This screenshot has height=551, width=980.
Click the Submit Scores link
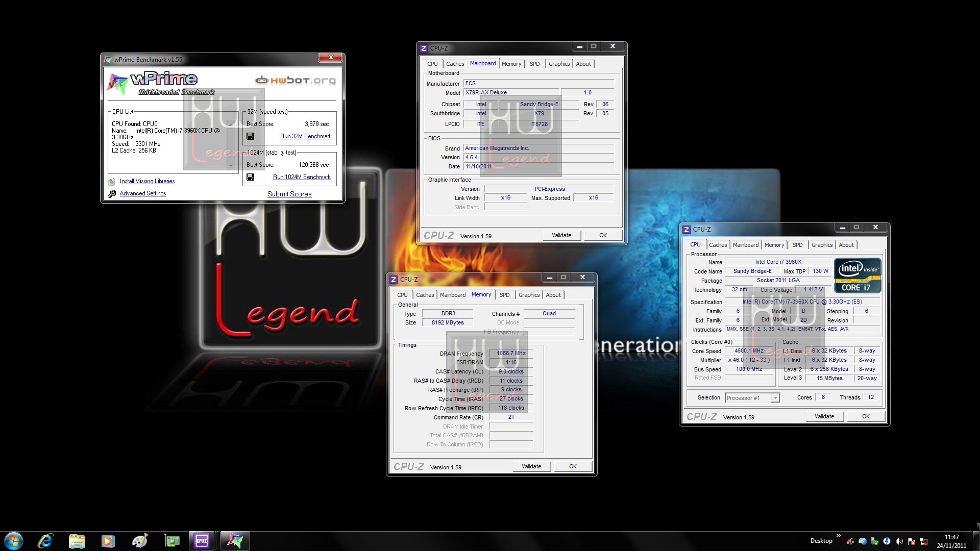pyautogui.click(x=289, y=194)
